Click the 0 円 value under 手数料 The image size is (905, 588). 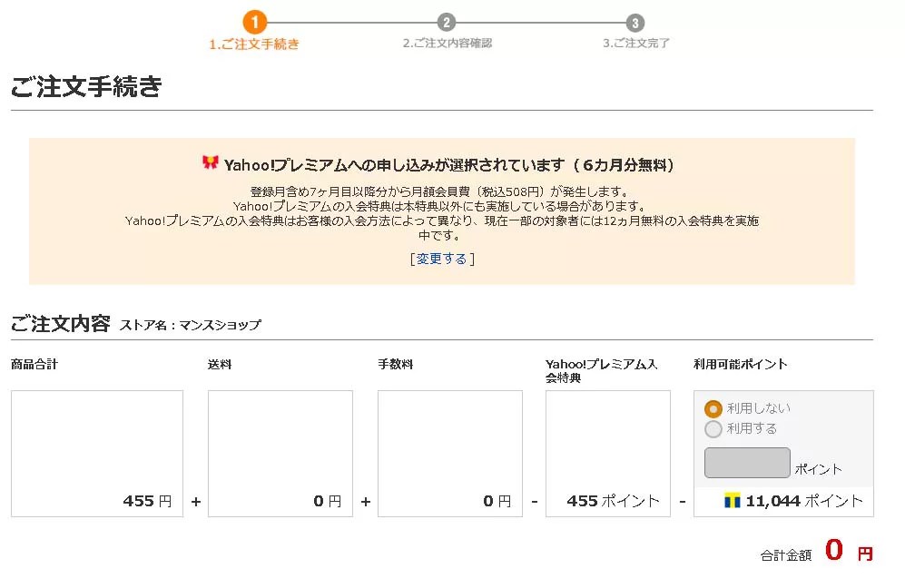(497, 501)
